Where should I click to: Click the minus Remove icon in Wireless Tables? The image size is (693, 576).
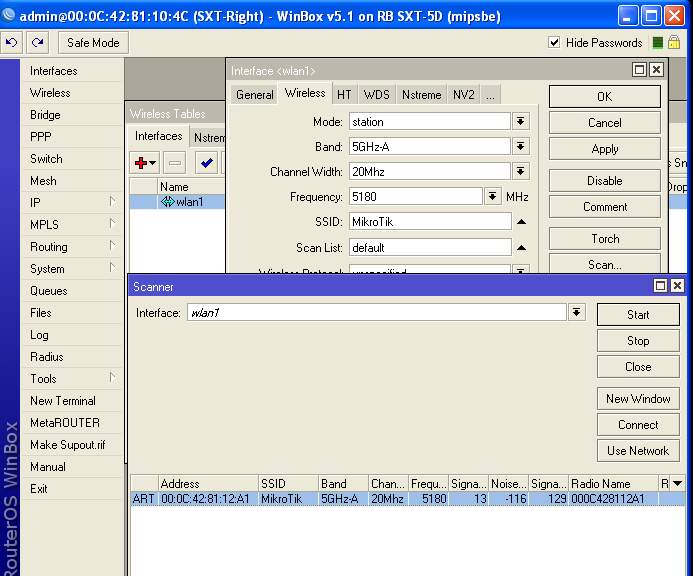(x=175, y=163)
